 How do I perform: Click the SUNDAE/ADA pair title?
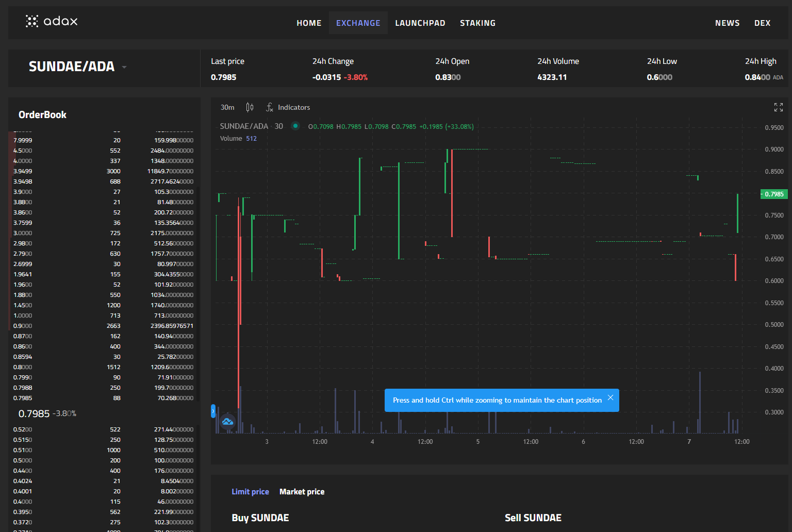[x=72, y=66]
